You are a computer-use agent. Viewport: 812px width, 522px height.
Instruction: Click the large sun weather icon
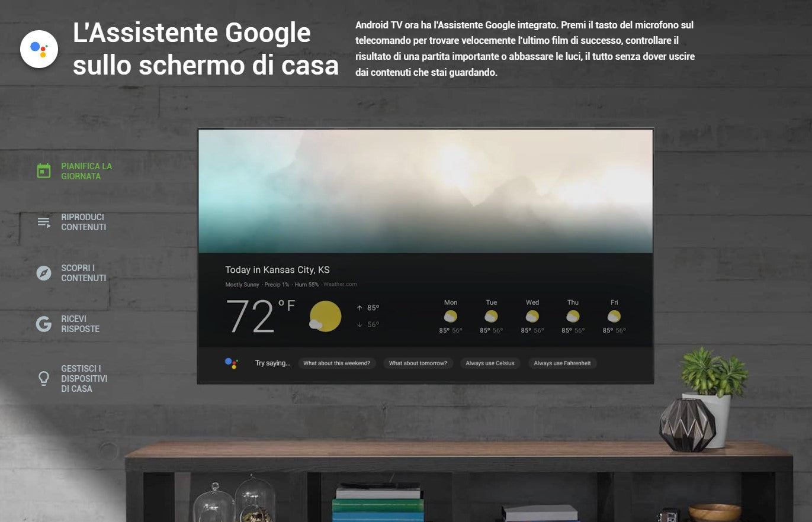325,317
